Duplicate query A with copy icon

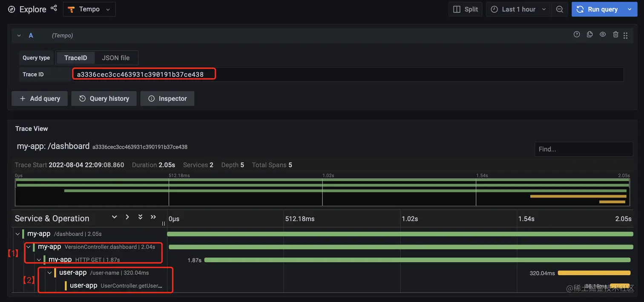click(x=589, y=34)
